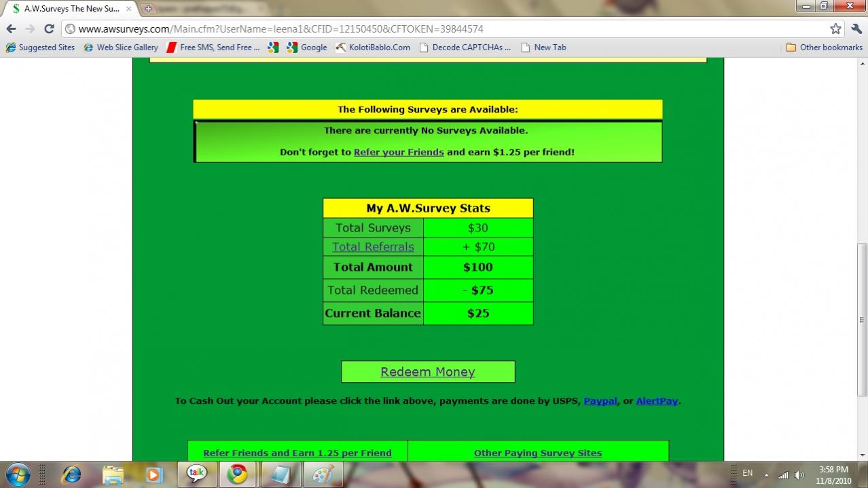868x488 pixels.
Task: Click the $30 Total Surveys value
Action: [478, 228]
